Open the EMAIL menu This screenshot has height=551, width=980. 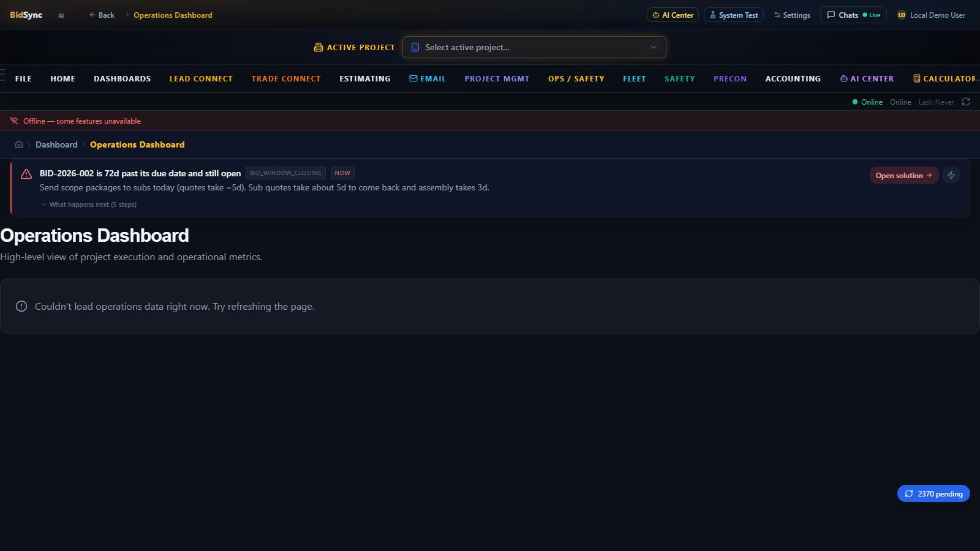[428, 78]
